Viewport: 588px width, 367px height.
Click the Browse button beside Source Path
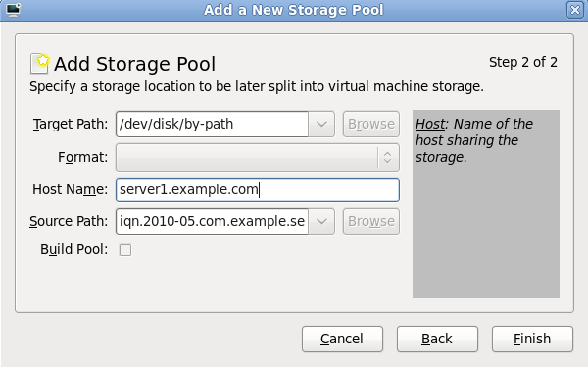(371, 221)
